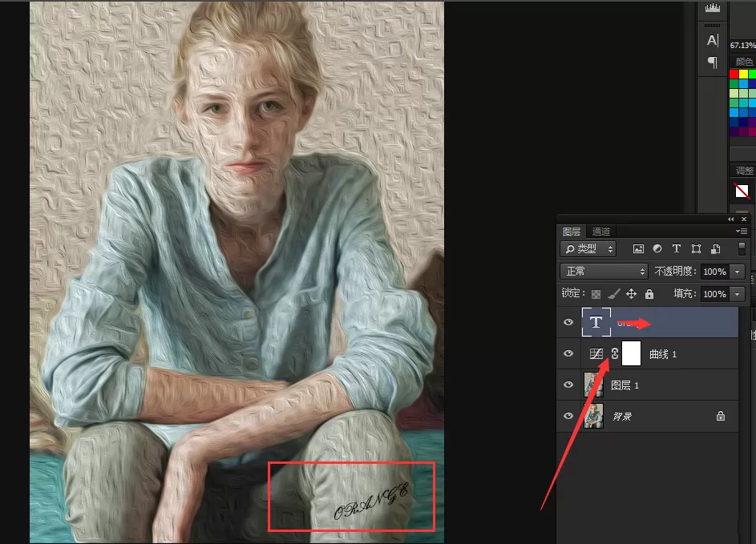Image resolution: width=756 pixels, height=544 pixels.
Task: Pick the red color swatch
Action: [734, 75]
